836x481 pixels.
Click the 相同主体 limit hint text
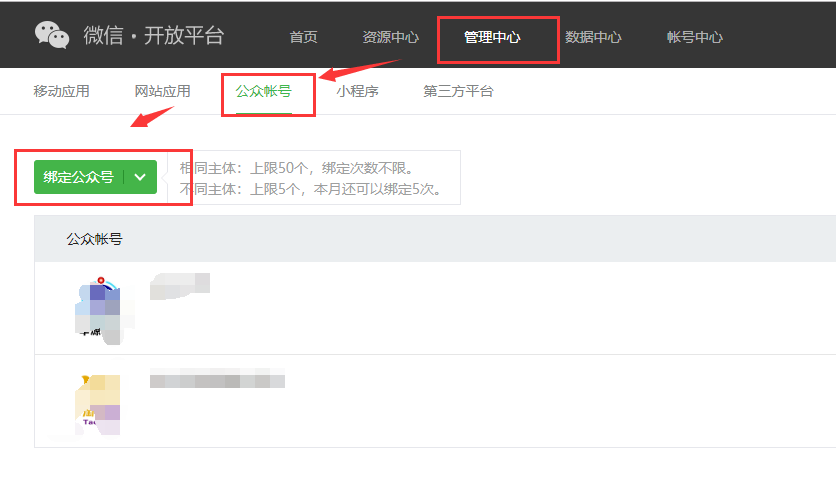pos(298,169)
